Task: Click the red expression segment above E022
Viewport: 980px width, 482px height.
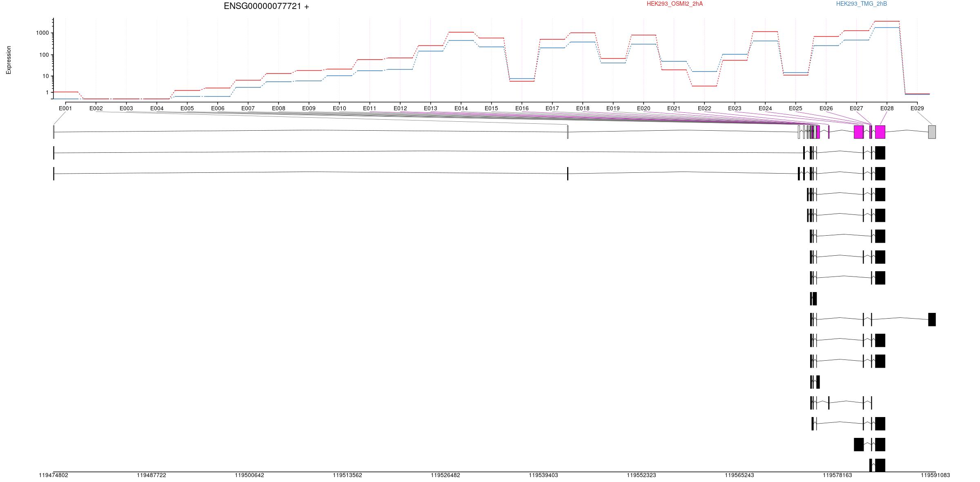Action: point(704,86)
